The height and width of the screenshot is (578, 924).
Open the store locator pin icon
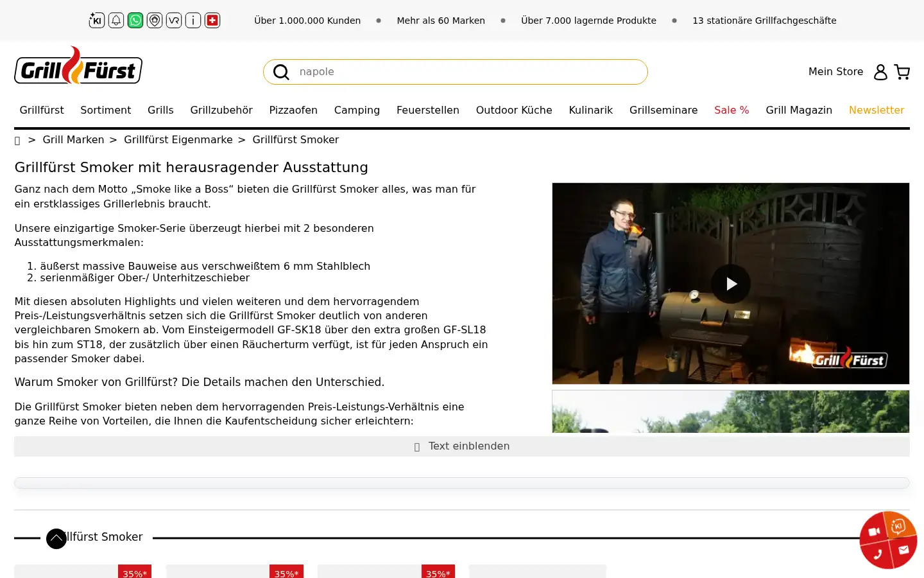tap(155, 21)
